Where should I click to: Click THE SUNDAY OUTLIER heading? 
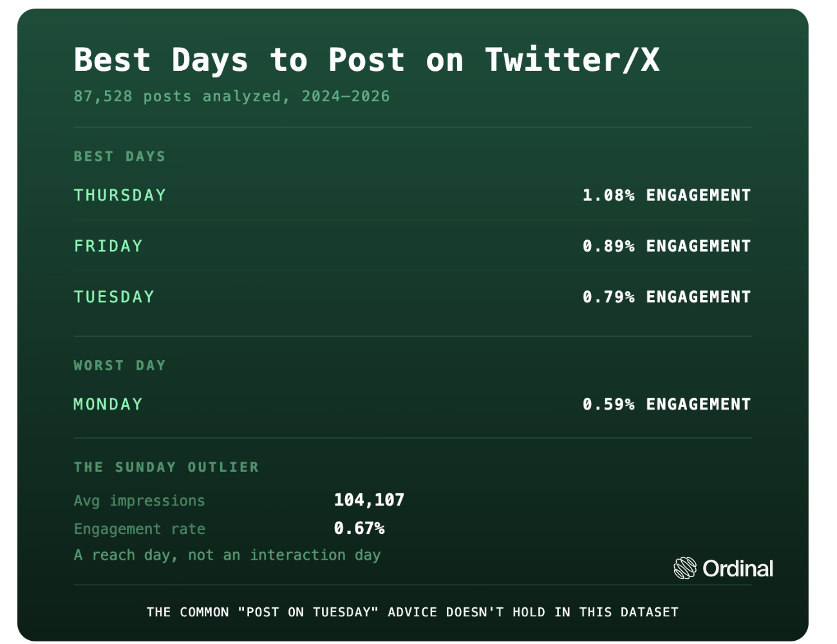(166, 467)
